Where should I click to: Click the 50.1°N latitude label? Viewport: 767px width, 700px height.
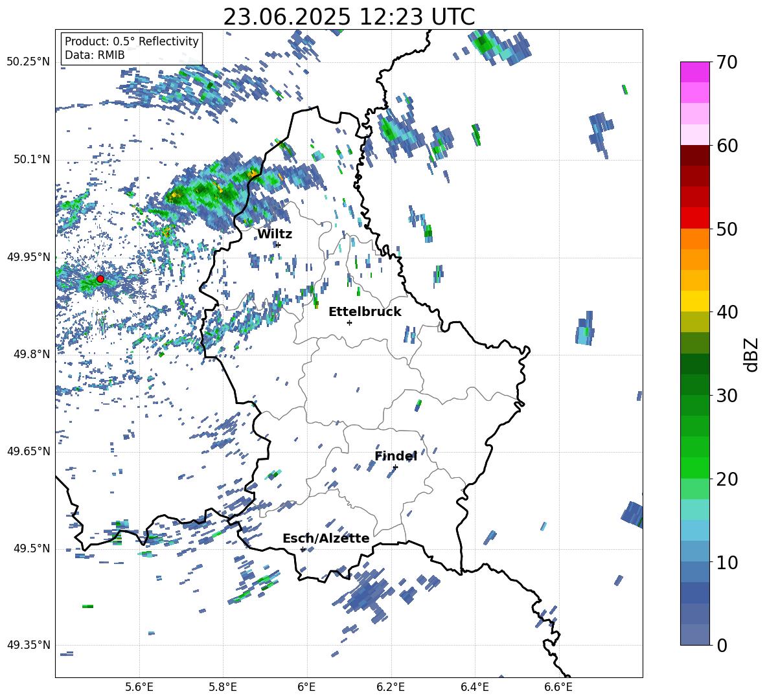[32, 159]
